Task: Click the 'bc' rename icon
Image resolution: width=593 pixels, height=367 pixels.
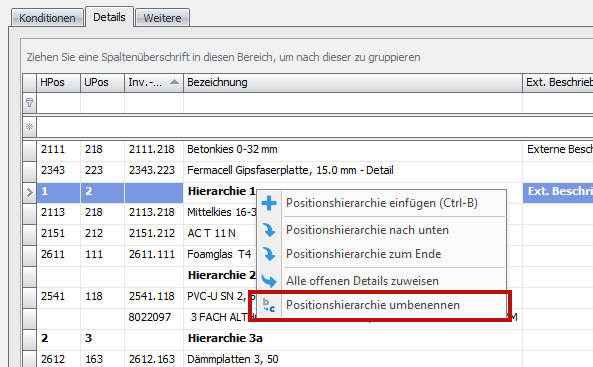Action: (269, 305)
